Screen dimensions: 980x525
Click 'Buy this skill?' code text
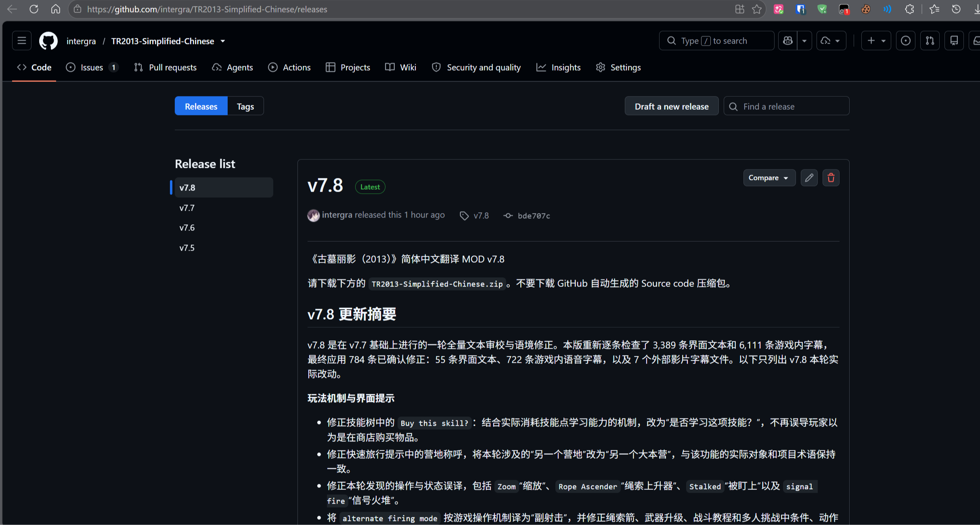click(434, 423)
